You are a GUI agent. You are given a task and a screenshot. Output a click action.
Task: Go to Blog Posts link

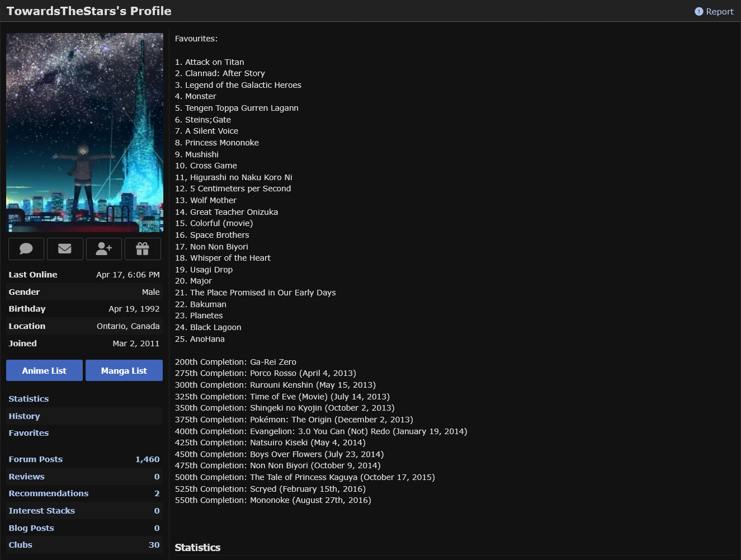click(x=31, y=528)
